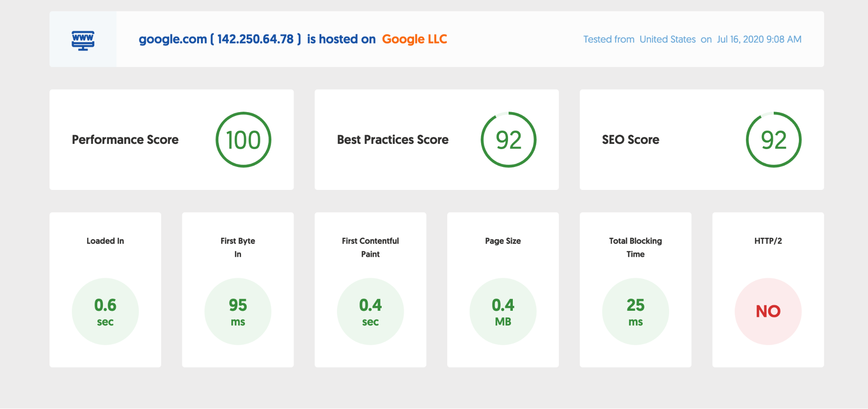The height and width of the screenshot is (409, 868).
Task: Expand the SEO Score card
Action: (701, 140)
